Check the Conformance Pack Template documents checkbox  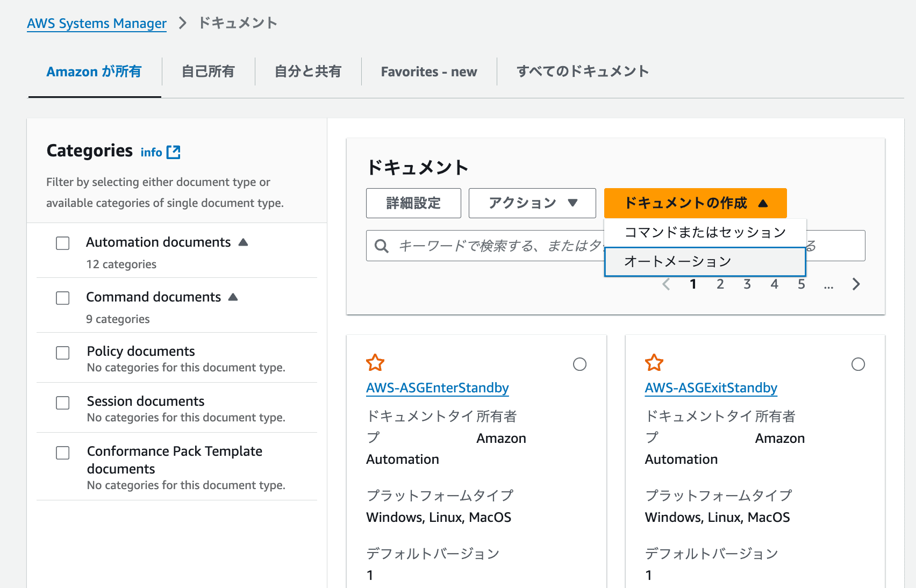click(x=63, y=453)
